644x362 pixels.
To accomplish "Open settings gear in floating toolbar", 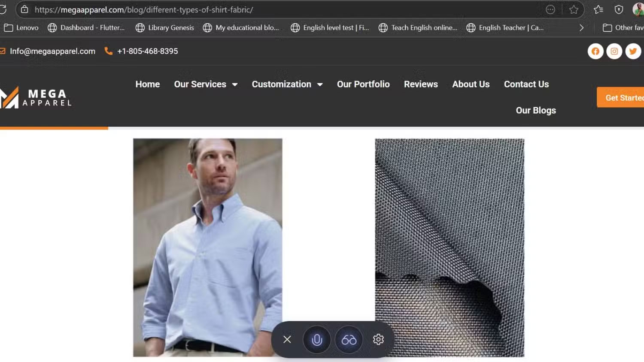I will pyautogui.click(x=378, y=339).
